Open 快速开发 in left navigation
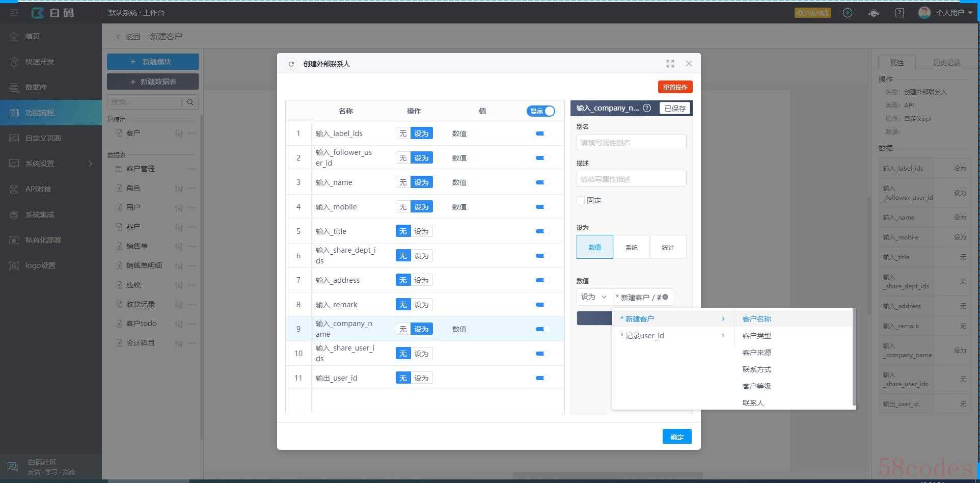This screenshot has height=483, width=980. [51, 62]
